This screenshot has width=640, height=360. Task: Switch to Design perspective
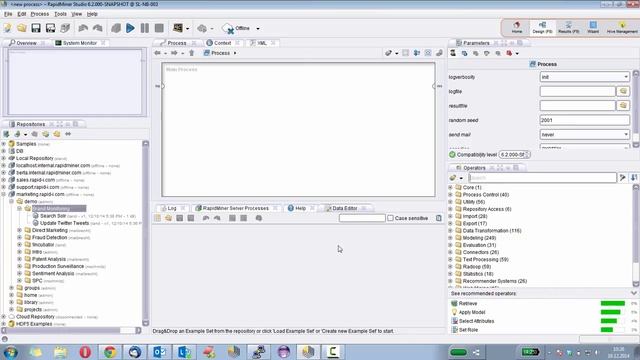(542, 27)
